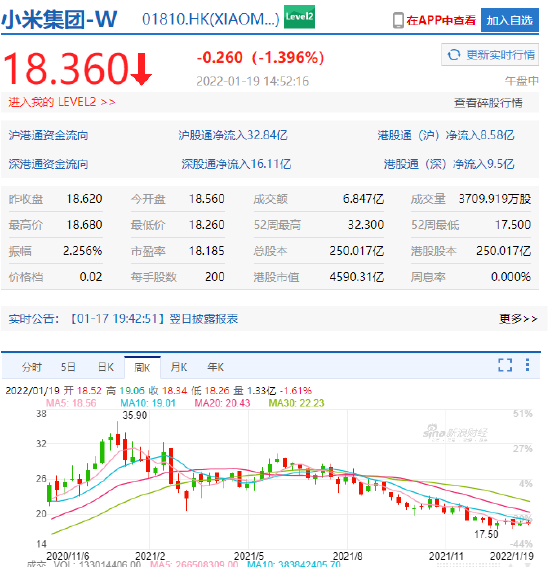Click the refresh icon in 更新实时行情
Image resolution: width=550 pixels, height=567 pixels.
[453, 55]
